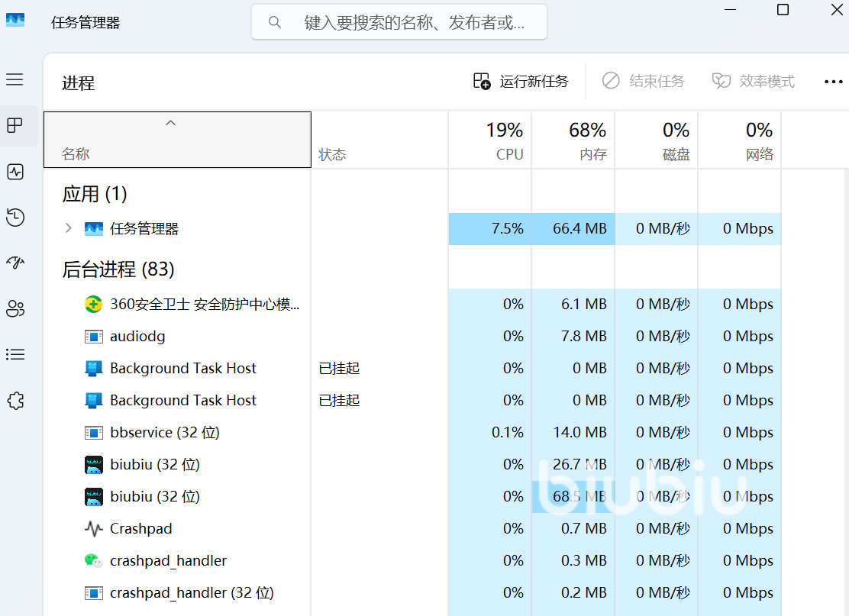Image resolution: width=849 pixels, height=616 pixels.
Task: Open App history sidebar icon
Action: tap(15, 218)
